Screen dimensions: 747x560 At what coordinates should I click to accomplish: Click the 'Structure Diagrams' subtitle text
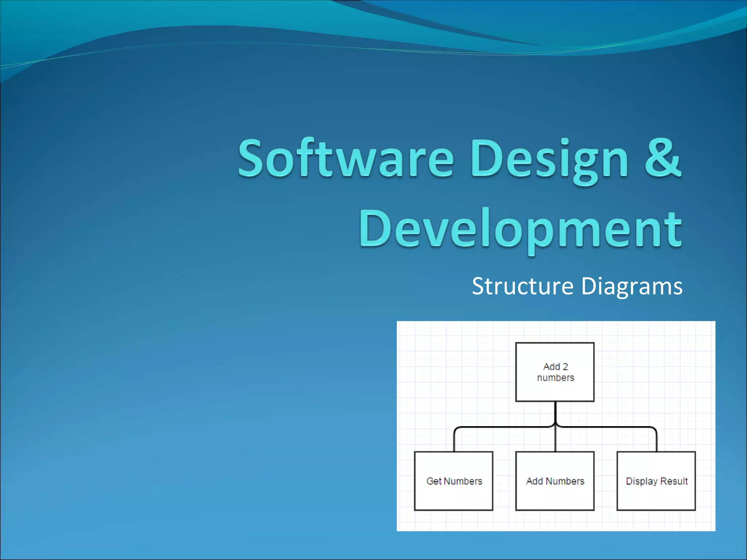click(577, 286)
